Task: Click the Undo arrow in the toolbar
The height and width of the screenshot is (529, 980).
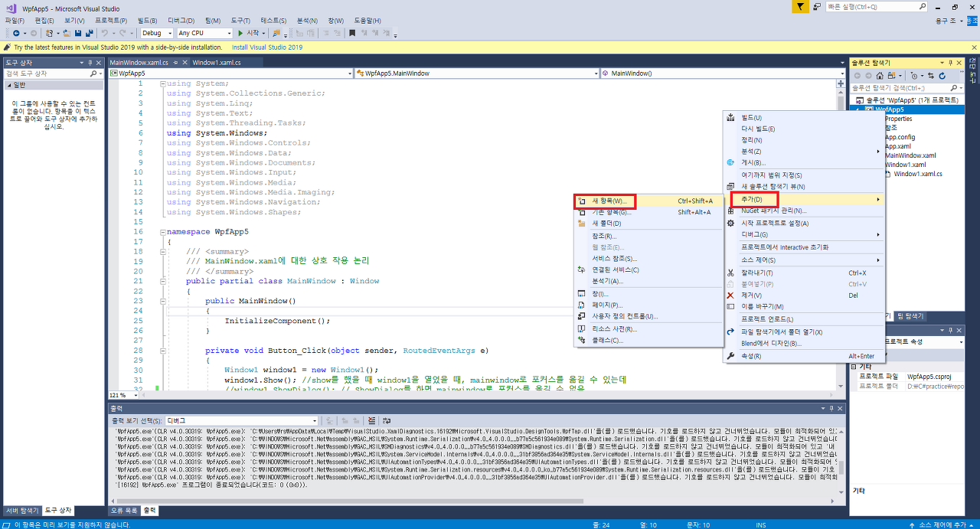Action: [105, 33]
